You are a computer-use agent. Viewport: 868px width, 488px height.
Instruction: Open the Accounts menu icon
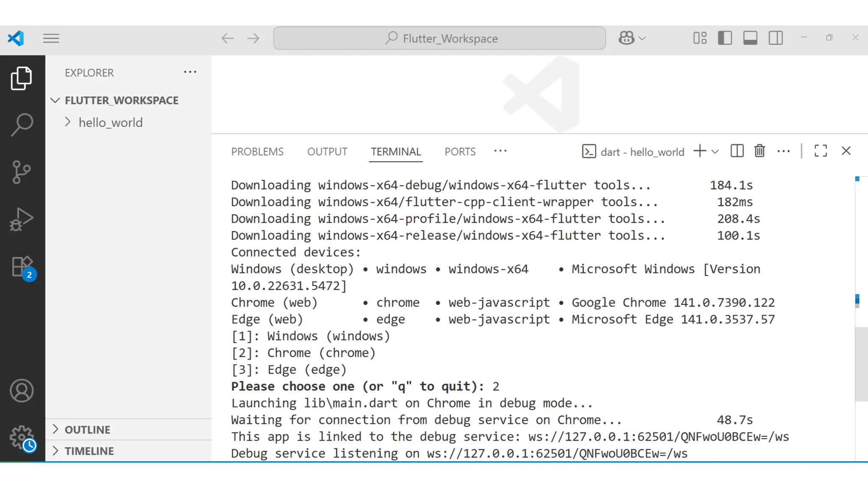point(22,391)
